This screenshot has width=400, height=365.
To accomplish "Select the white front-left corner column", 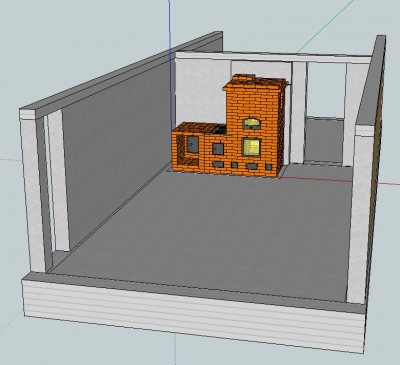I will pyautogui.click(x=32, y=190).
